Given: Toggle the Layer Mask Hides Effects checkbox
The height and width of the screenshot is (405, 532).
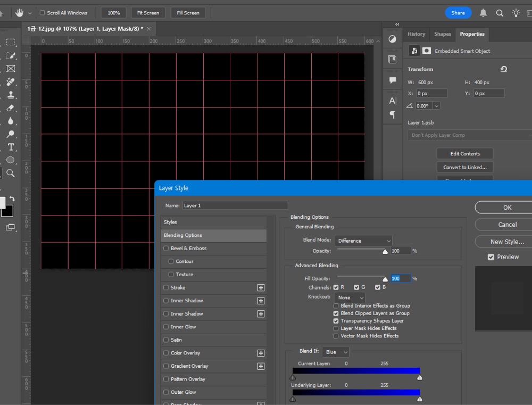Looking at the screenshot, I should pos(336,328).
